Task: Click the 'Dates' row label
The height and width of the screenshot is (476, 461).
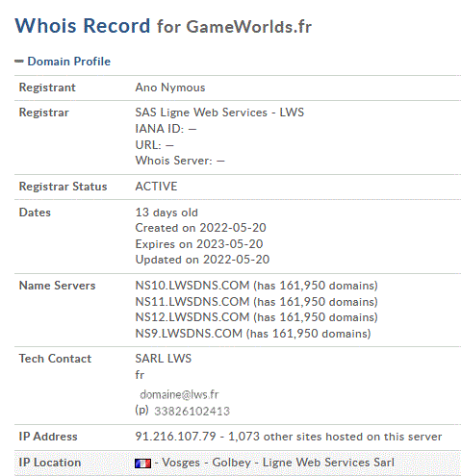Action: tap(35, 213)
